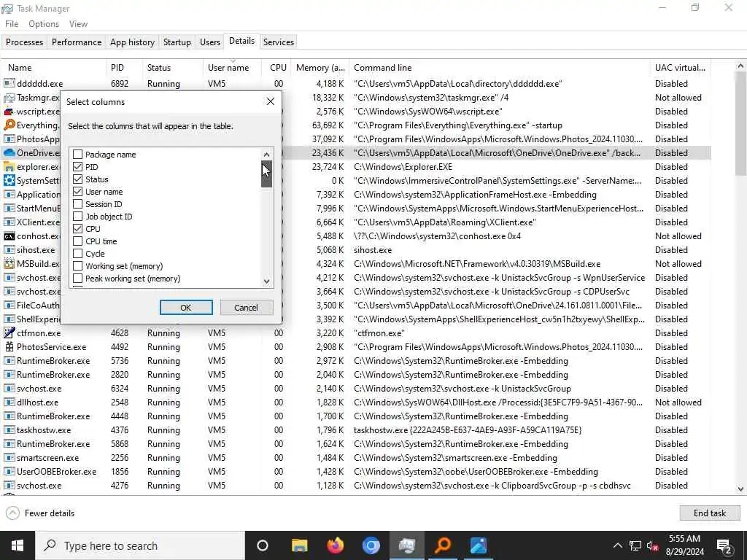This screenshot has height=560, width=747.
Task: Confirm column selection with OK
Action: pyautogui.click(x=186, y=308)
